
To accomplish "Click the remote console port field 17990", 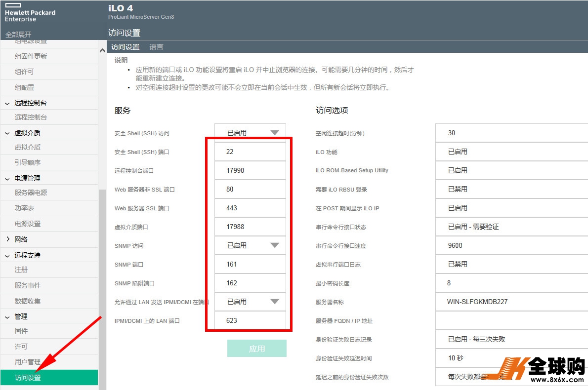I will [250, 170].
